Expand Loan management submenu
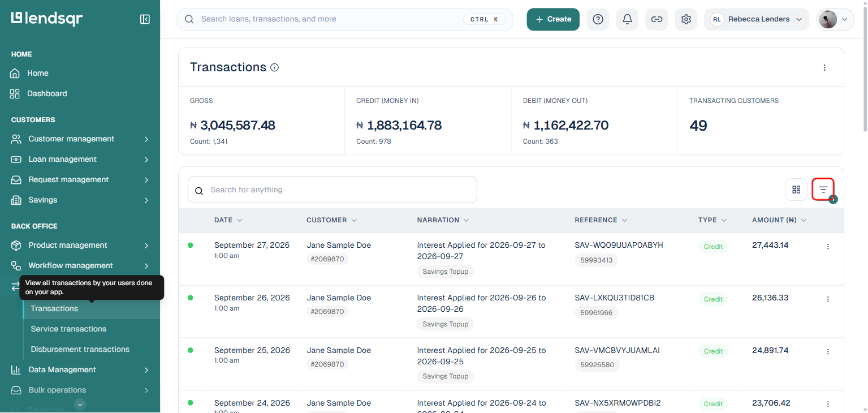Screen dimensions: 868x413 click(146, 160)
